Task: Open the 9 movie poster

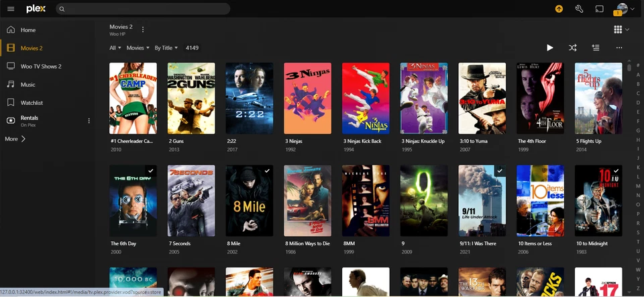Action: pyautogui.click(x=424, y=201)
